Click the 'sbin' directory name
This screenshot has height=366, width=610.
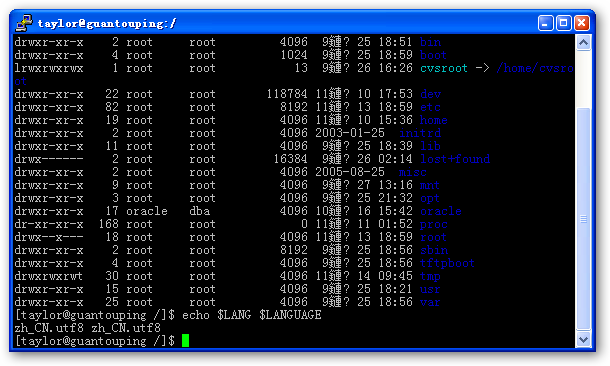click(x=434, y=250)
